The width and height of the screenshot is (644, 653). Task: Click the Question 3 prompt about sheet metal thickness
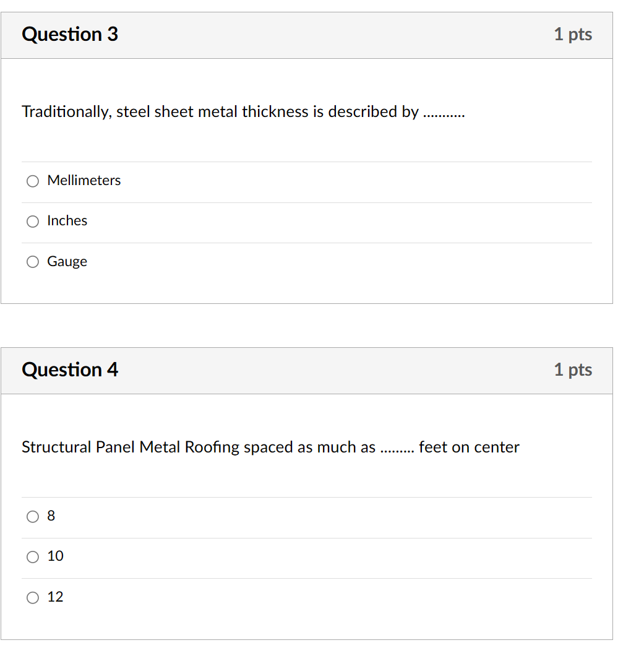coord(243,112)
